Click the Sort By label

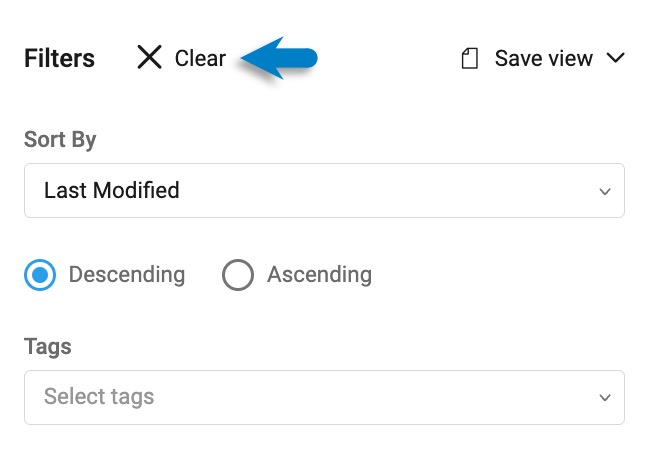click(x=60, y=139)
